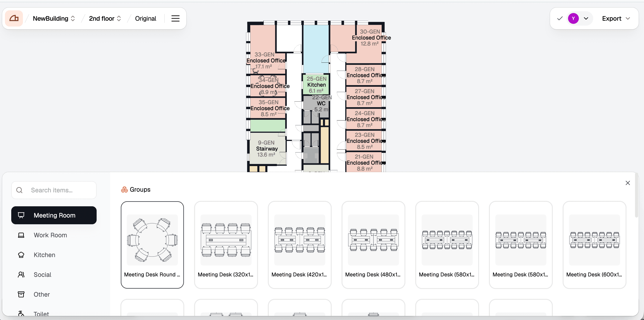
Task: Select room 34-GEN Enclosed Office
Action: click(x=268, y=86)
